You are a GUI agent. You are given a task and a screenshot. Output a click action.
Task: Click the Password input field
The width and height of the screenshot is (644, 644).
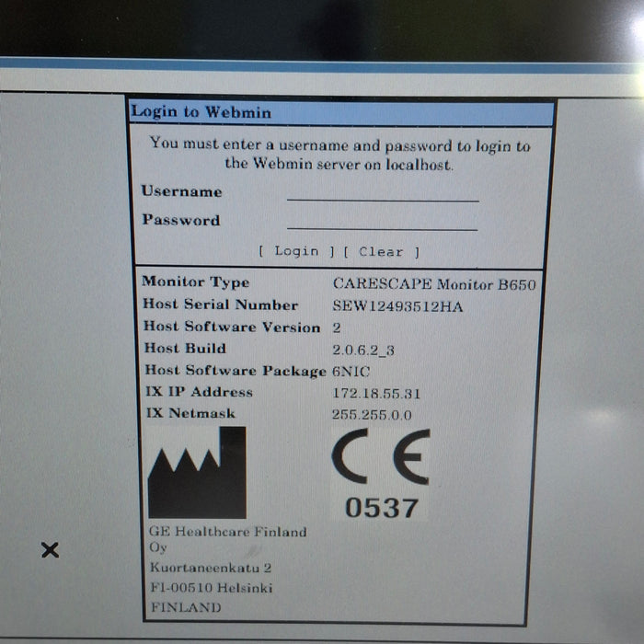383,222
